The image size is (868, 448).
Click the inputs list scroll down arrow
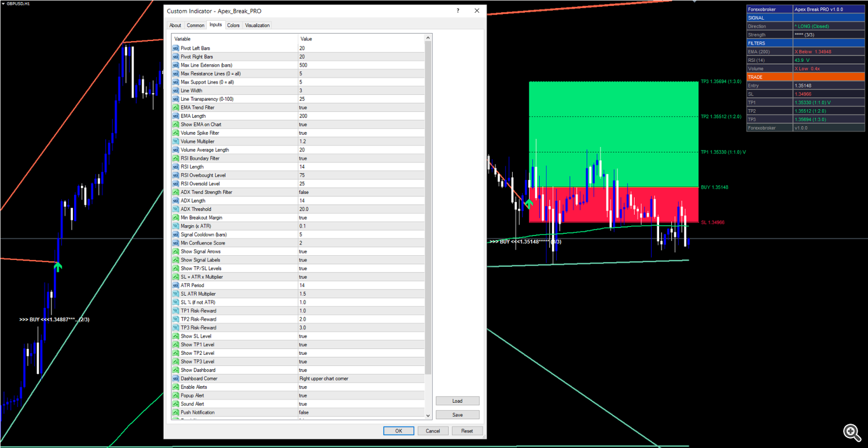click(x=428, y=415)
